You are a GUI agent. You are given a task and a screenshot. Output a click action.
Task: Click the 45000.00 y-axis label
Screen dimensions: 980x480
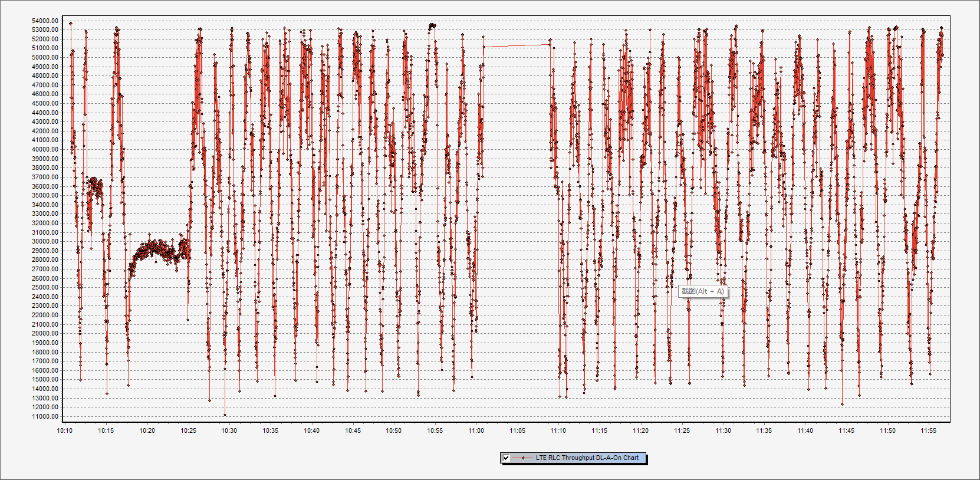coord(45,103)
